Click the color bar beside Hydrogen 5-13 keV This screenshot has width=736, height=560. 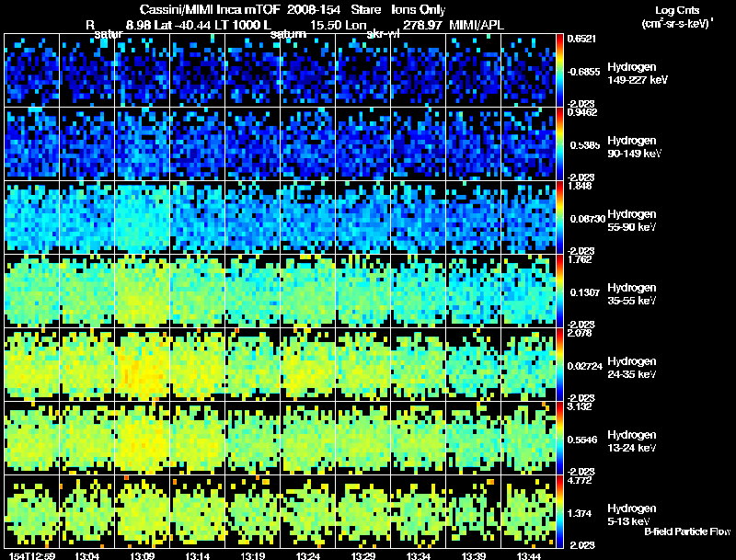click(559, 511)
